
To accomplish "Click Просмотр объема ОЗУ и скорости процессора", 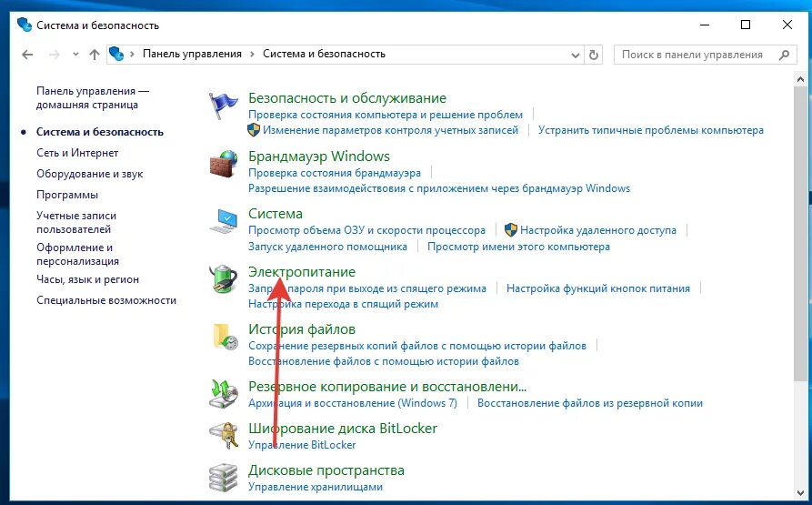I will pyautogui.click(x=366, y=230).
